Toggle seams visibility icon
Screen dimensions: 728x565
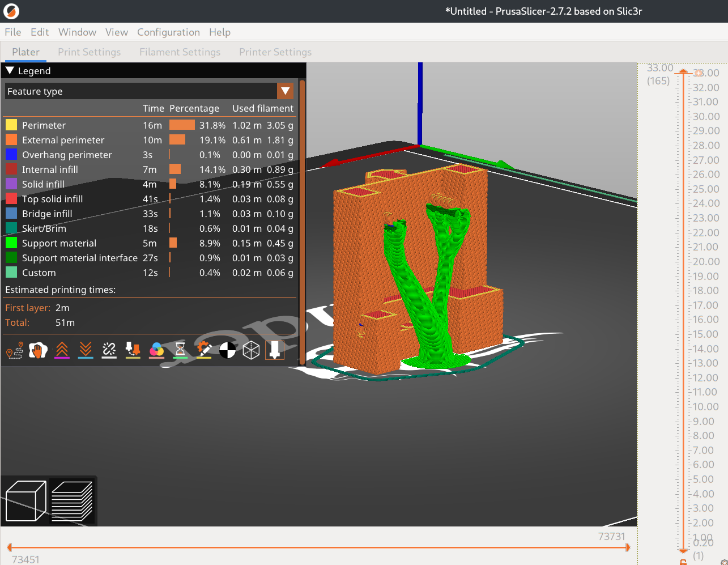pyautogui.click(x=109, y=350)
